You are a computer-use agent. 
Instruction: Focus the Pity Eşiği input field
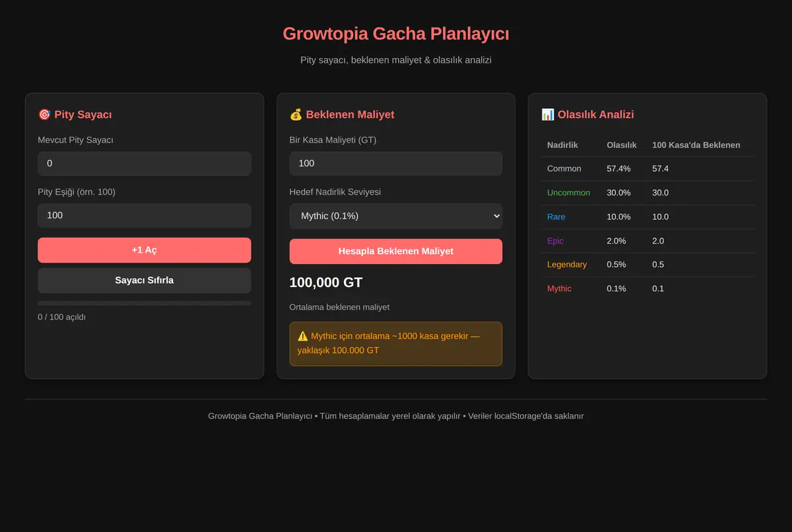pos(145,215)
